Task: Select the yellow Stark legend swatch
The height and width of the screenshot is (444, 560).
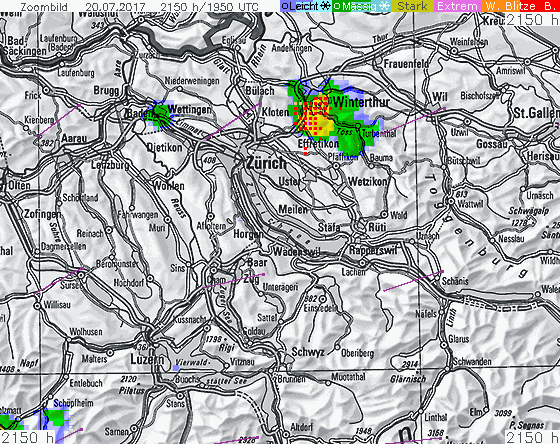Action: pos(412,6)
